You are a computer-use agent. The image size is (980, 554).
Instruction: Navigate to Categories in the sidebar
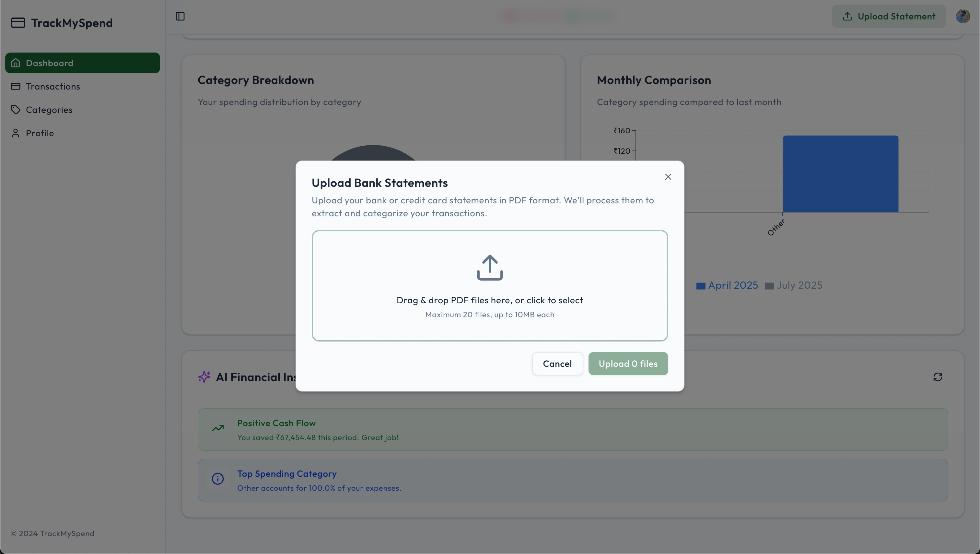pos(49,110)
